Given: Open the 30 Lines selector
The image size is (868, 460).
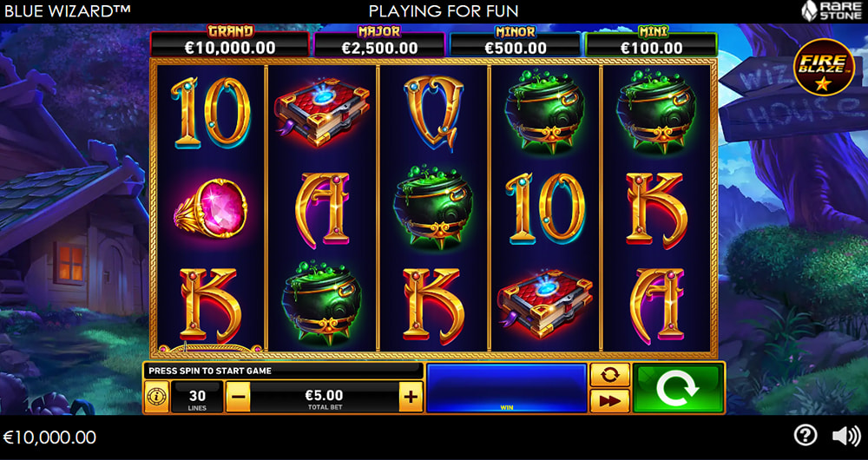Looking at the screenshot, I should [197, 397].
